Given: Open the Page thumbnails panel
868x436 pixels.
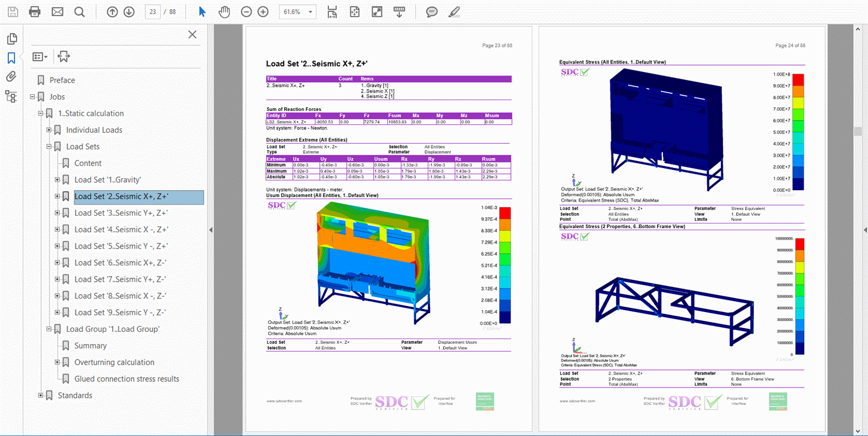Looking at the screenshot, I should (11, 39).
